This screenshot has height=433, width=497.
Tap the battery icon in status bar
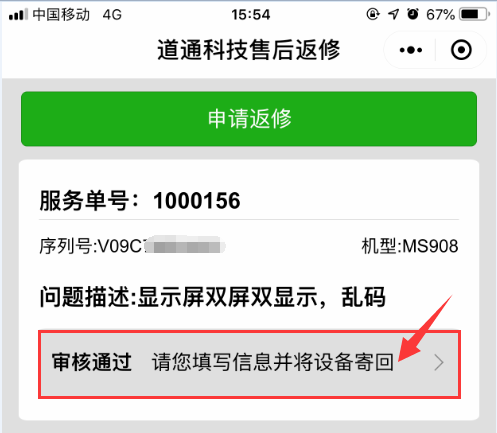click(x=475, y=15)
